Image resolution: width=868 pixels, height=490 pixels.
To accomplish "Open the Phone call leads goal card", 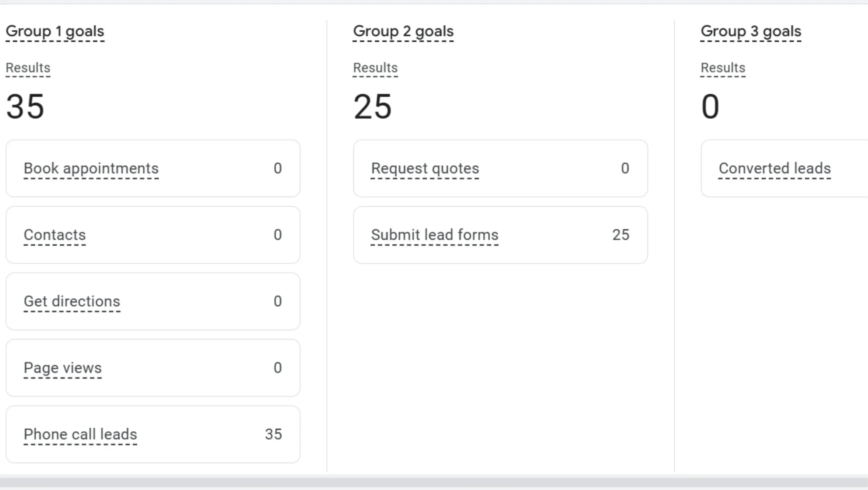I will click(153, 434).
